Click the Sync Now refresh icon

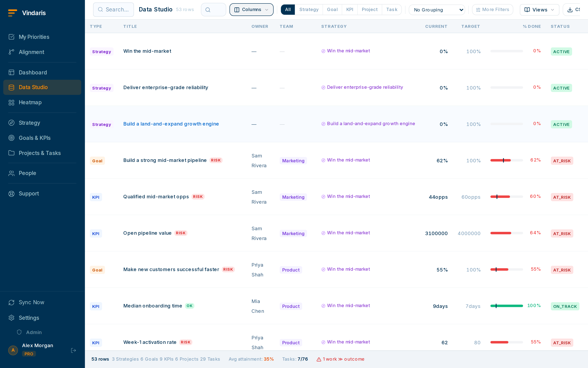(11, 302)
